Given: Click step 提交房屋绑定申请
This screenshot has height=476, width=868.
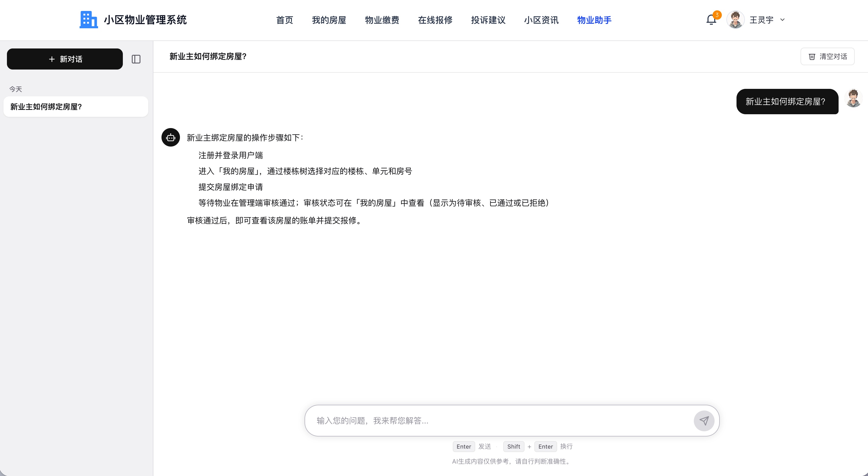Looking at the screenshot, I should pos(230,187).
